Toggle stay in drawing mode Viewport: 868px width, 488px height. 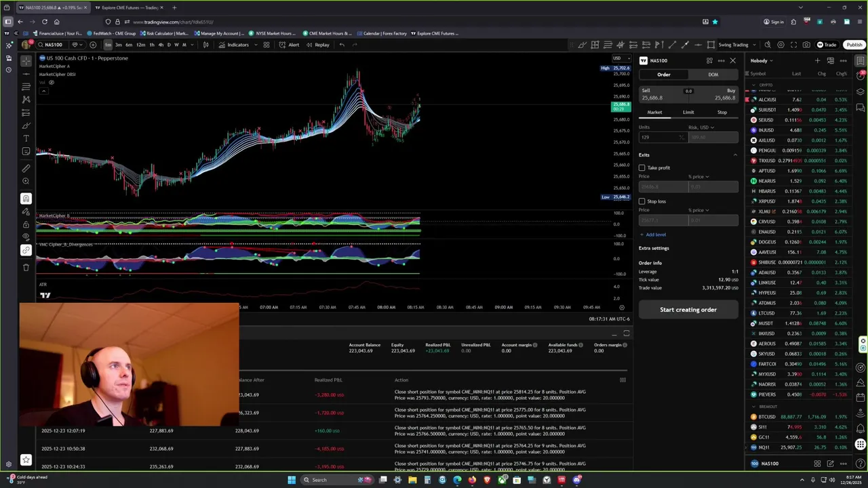click(x=26, y=211)
